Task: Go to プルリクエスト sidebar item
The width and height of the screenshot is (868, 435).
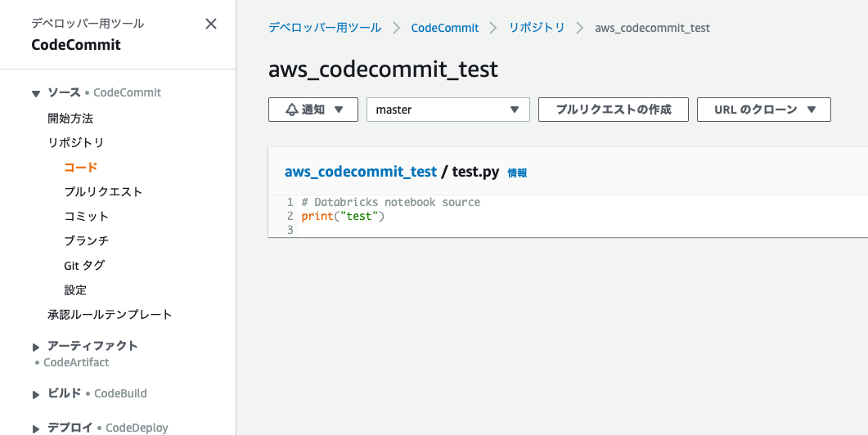Action: pyautogui.click(x=103, y=191)
